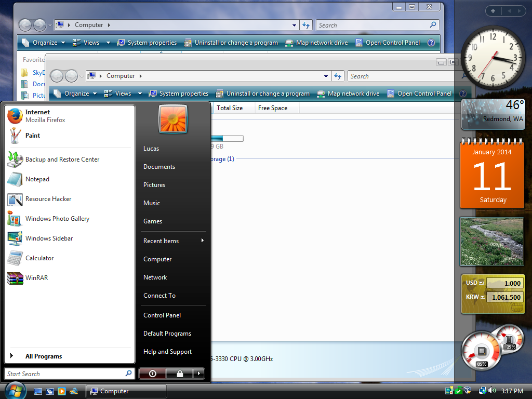Click Uninstall or change a program, front window

point(263,94)
